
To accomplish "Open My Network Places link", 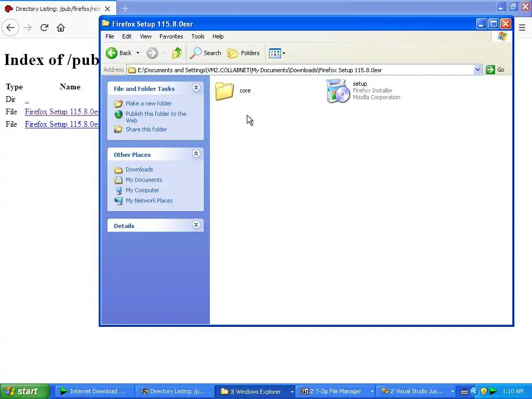I will (x=149, y=201).
